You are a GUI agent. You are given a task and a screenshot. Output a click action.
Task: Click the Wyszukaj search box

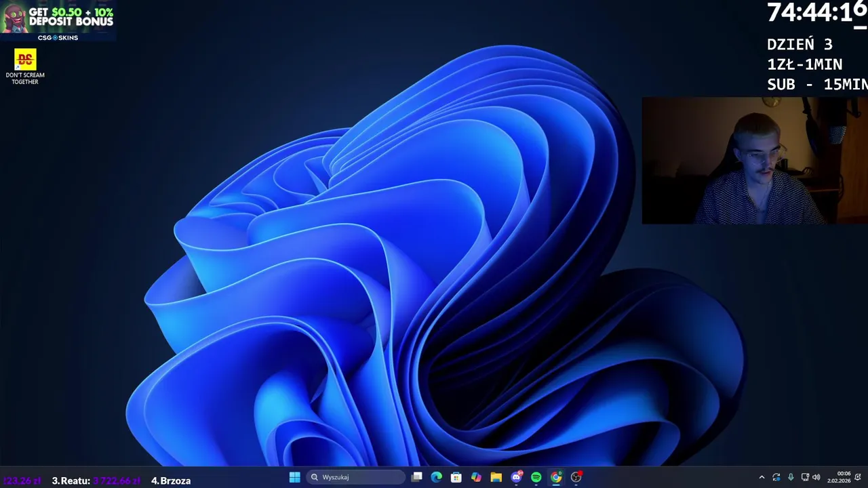point(356,477)
